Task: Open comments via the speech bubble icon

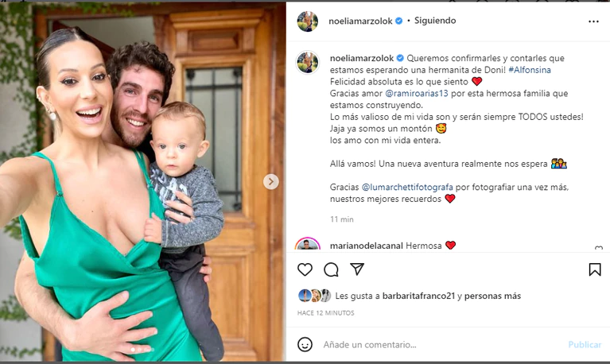Action: pyautogui.click(x=331, y=269)
